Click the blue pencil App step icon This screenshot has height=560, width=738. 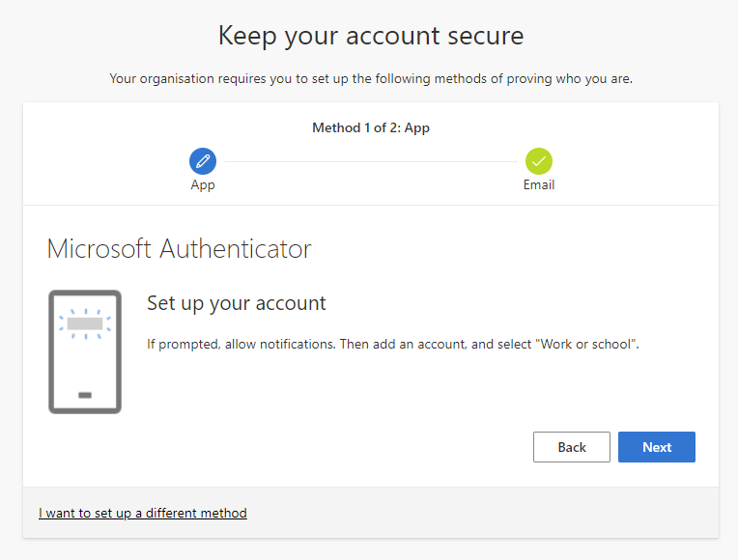click(x=203, y=161)
